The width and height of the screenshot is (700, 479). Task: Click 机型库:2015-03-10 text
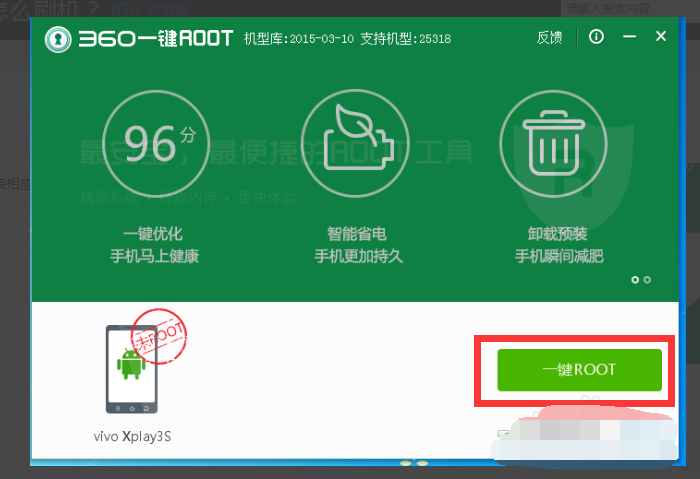[x=299, y=39]
